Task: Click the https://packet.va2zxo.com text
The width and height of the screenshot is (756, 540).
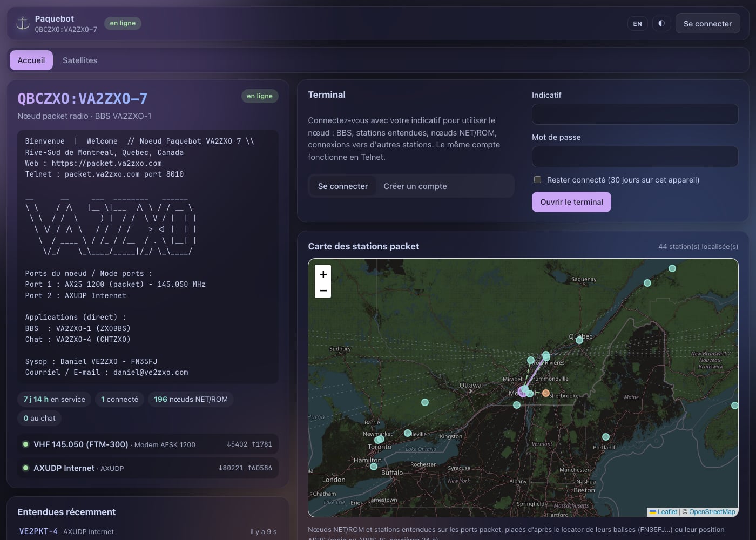Action: pyautogui.click(x=106, y=163)
